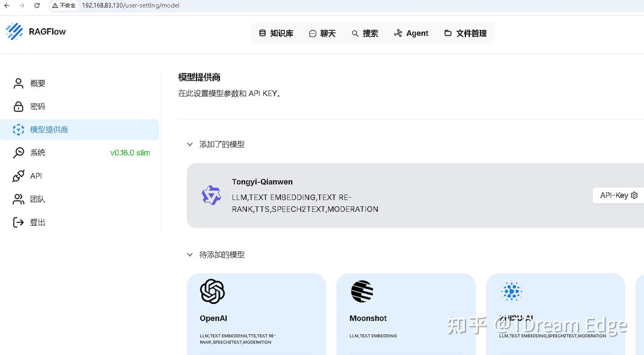
Task: Click the browser address bar
Action: pos(130,5)
